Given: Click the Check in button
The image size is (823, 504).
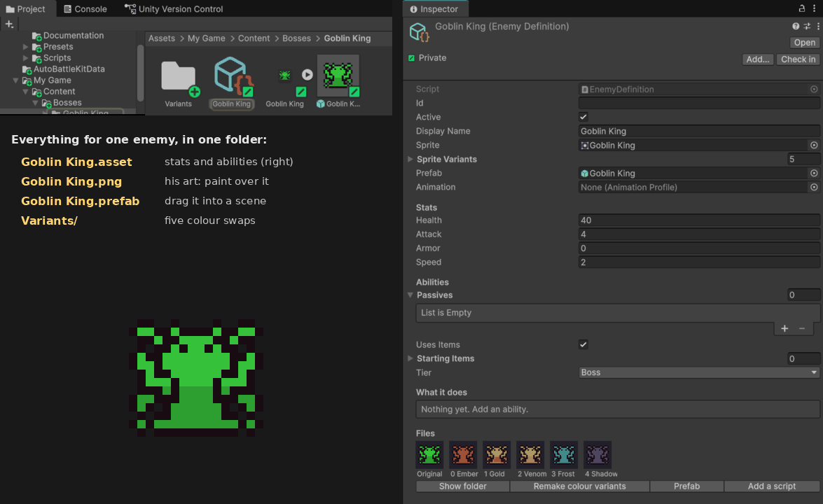Looking at the screenshot, I should pos(798,59).
